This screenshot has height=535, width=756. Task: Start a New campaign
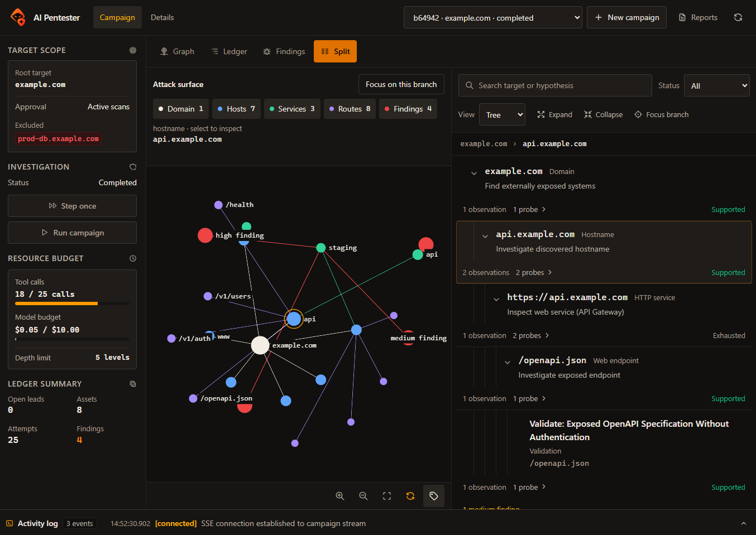tap(626, 17)
